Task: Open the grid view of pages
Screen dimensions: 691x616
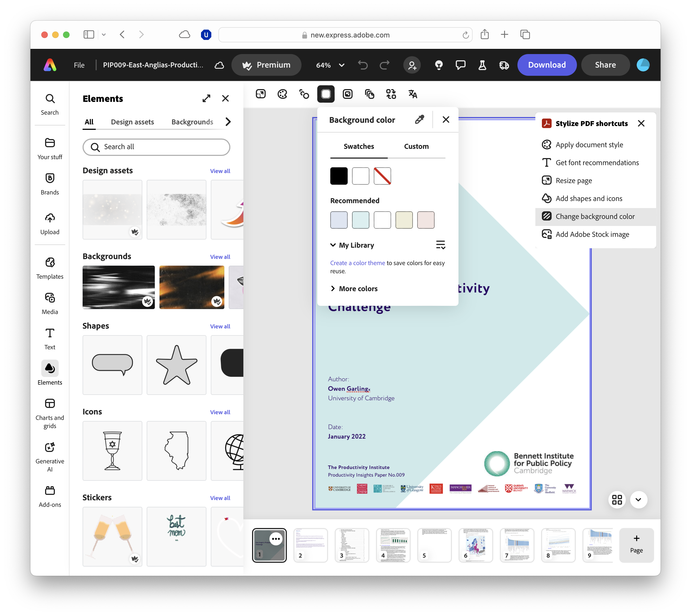Action: click(x=617, y=499)
